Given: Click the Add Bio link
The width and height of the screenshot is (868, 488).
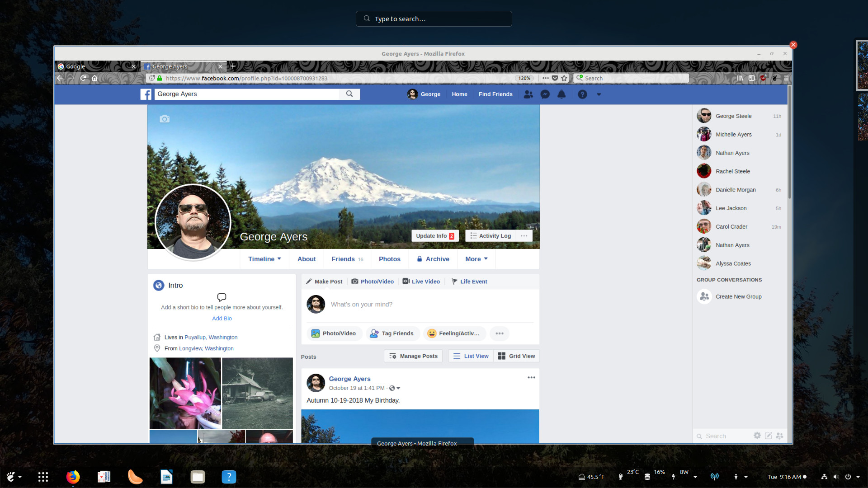Looking at the screenshot, I should (222, 319).
